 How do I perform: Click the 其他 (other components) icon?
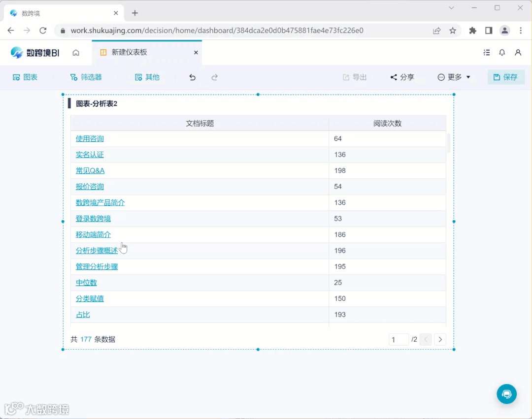146,77
